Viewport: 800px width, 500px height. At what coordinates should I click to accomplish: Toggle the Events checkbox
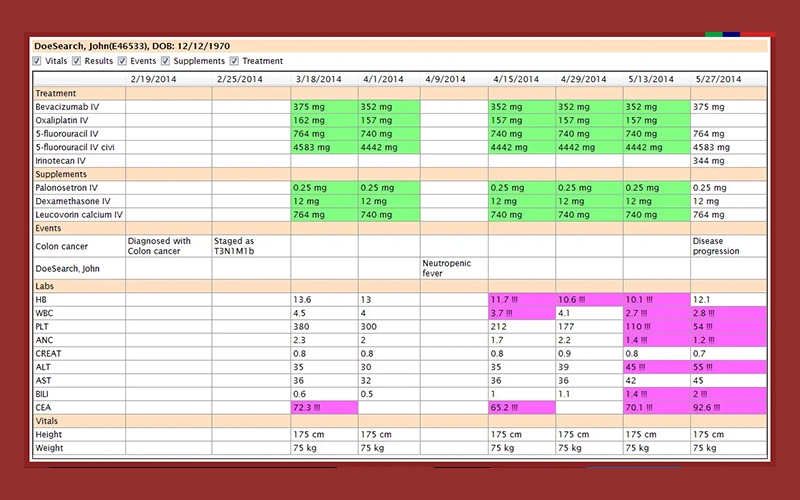122,61
